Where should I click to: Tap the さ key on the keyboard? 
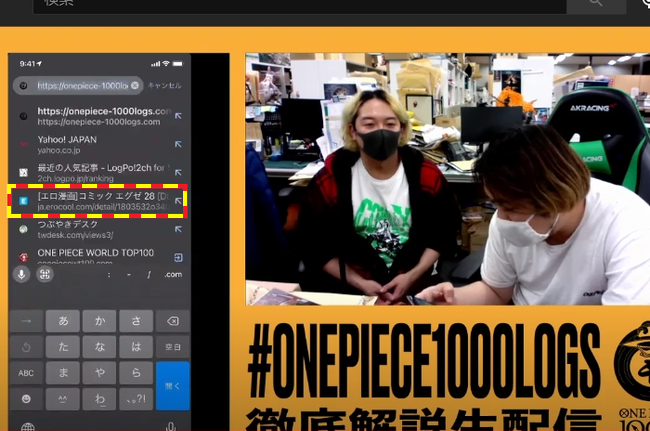click(x=136, y=321)
